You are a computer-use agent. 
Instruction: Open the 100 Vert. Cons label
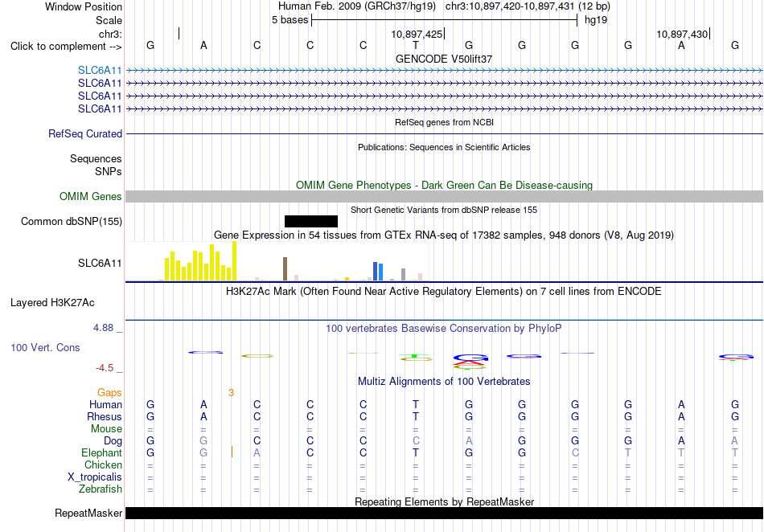pyautogui.click(x=45, y=347)
